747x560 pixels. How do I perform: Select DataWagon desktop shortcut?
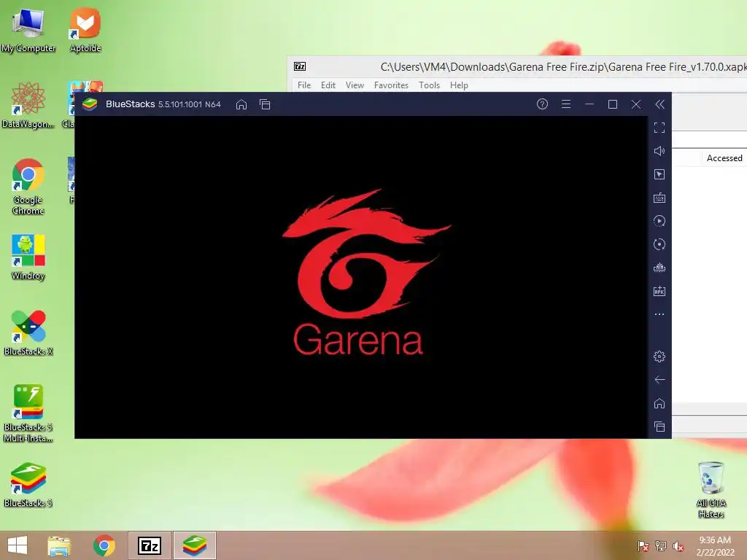[28, 106]
